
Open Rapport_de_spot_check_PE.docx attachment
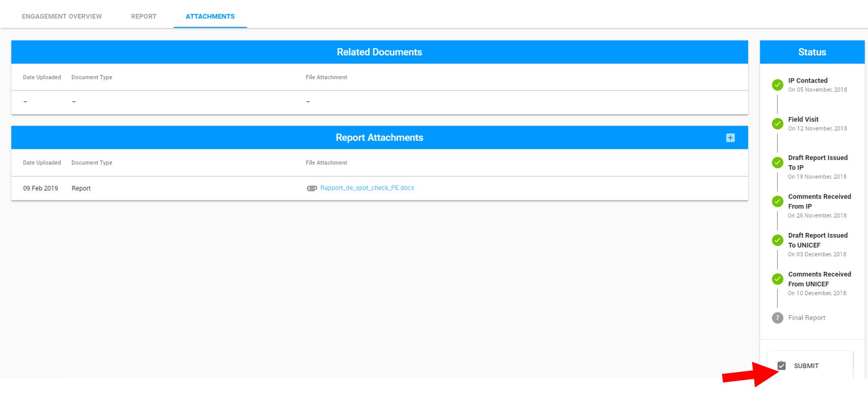(x=367, y=188)
